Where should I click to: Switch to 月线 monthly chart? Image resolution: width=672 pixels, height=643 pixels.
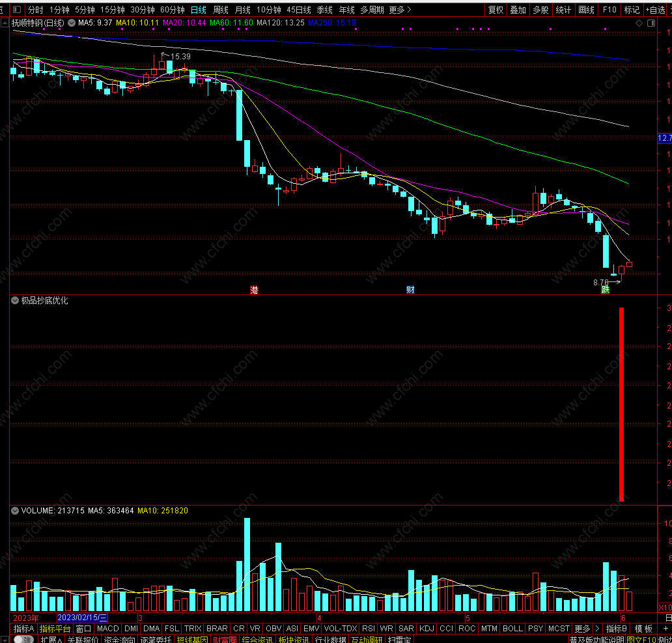click(x=243, y=9)
